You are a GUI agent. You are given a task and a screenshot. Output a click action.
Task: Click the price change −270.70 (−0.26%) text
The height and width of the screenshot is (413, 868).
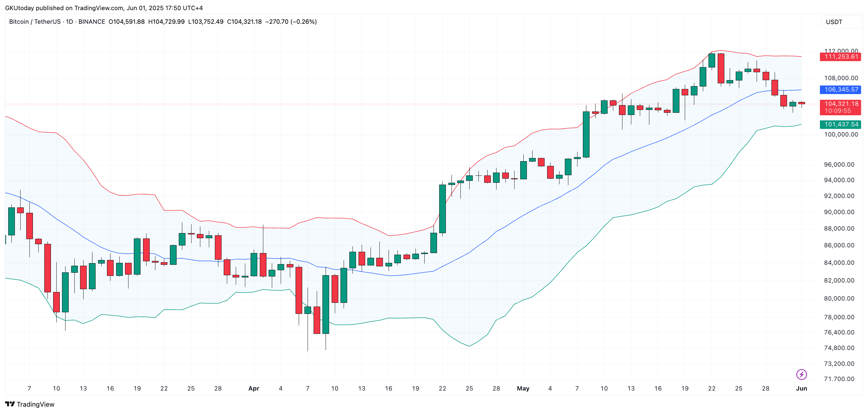[291, 22]
